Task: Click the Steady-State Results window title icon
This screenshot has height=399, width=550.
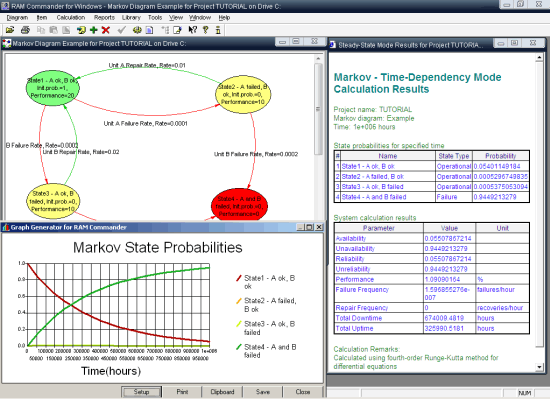Action: 333,45
